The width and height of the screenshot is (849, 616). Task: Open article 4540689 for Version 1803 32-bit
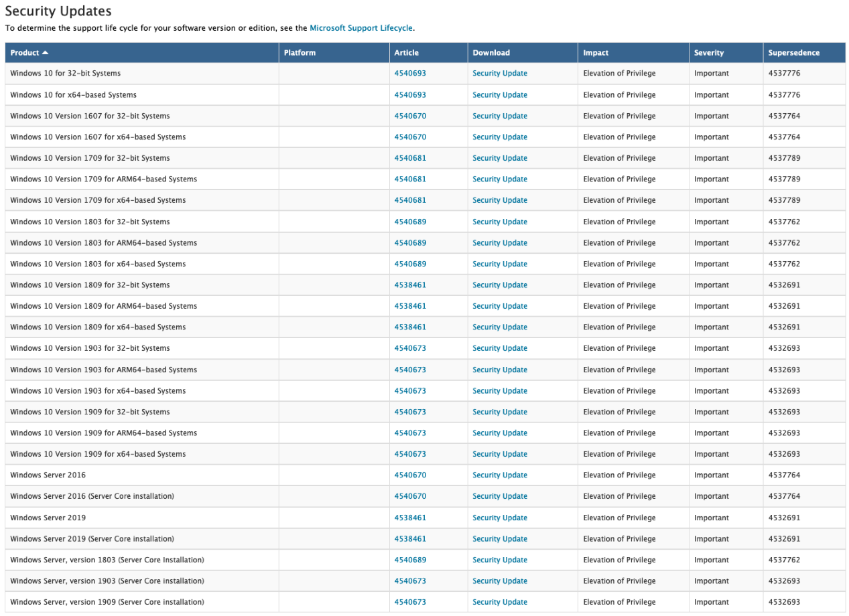(410, 222)
